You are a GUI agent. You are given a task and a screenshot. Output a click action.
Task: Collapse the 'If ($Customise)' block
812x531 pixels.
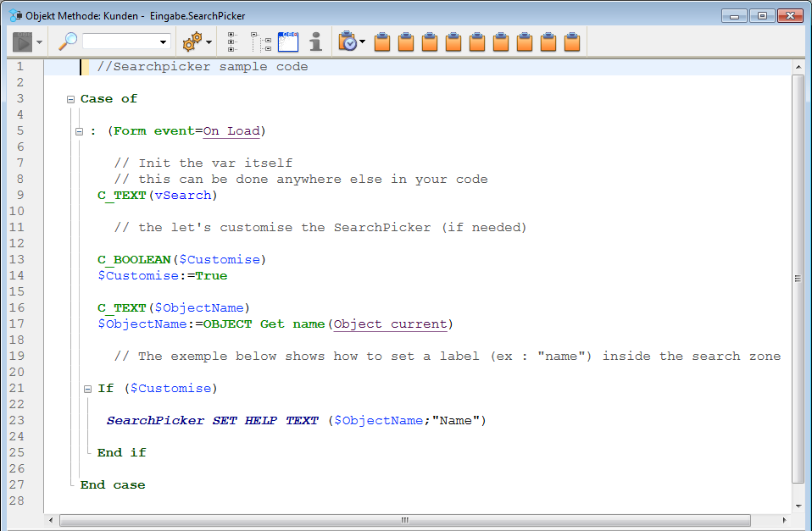(87, 389)
